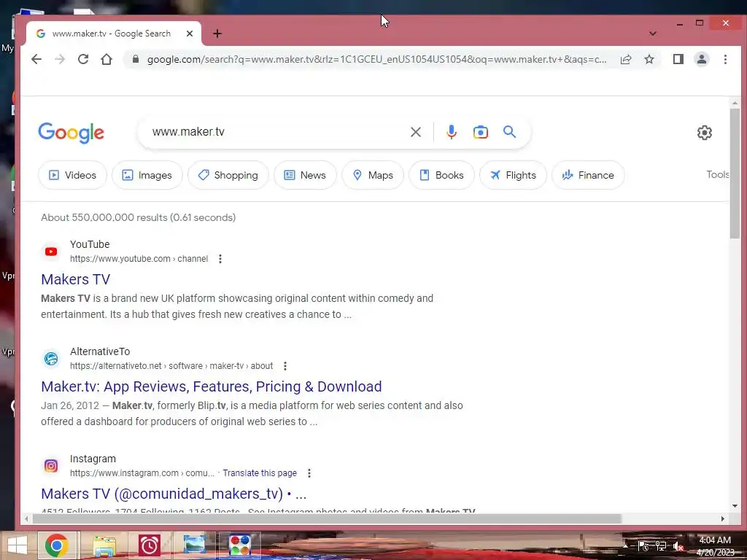Open Chrome from the taskbar
Screen dimensions: 747x560
click(x=57, y=545)
